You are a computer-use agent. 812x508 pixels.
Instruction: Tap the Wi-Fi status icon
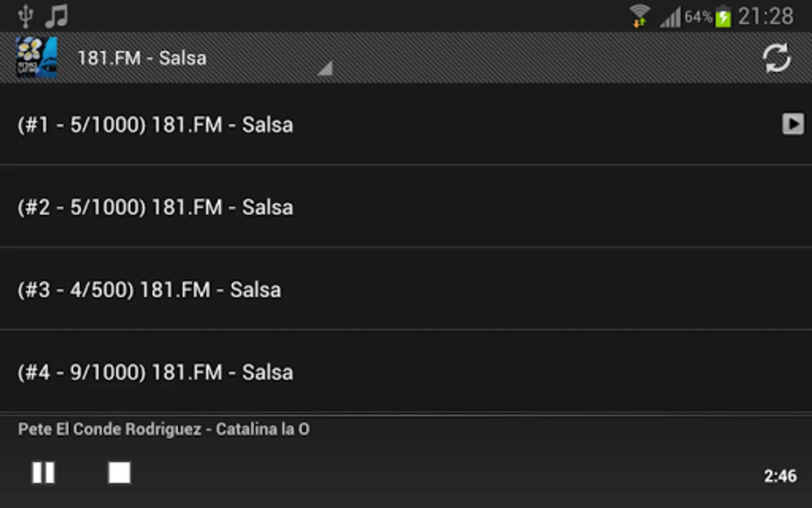coord(639,16)
